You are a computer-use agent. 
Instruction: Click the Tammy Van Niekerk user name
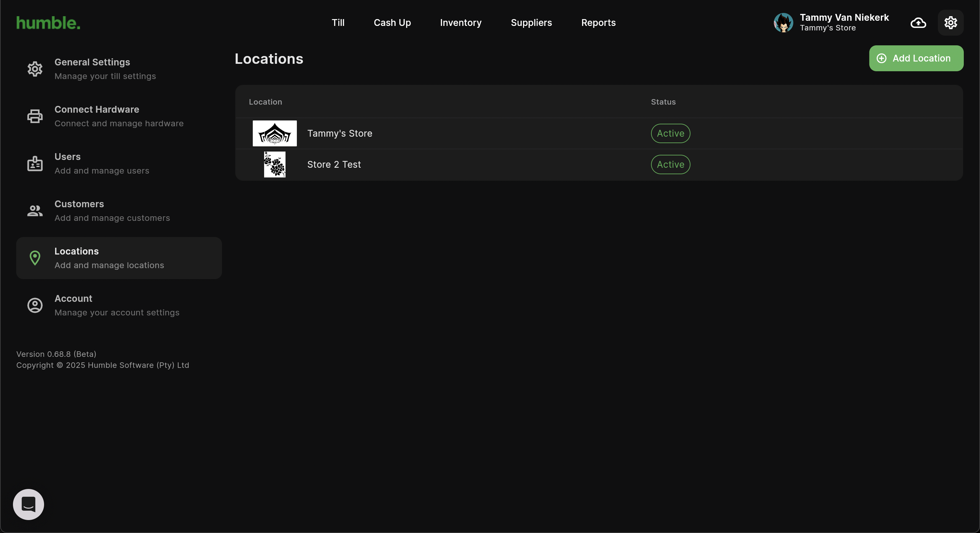[x=844, y=17]
